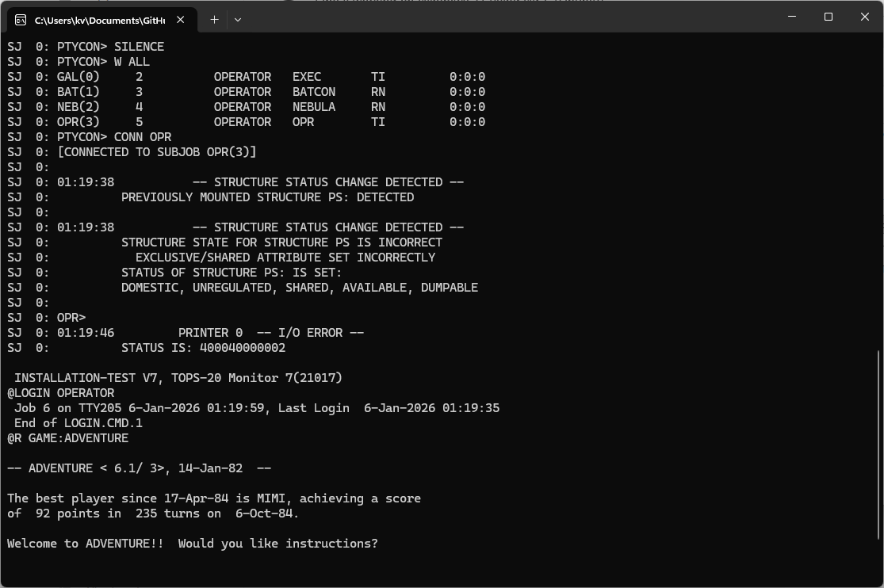Close the C:\Users\kv tab
This screenshot has height=588, width=884.
coord(180,20)
